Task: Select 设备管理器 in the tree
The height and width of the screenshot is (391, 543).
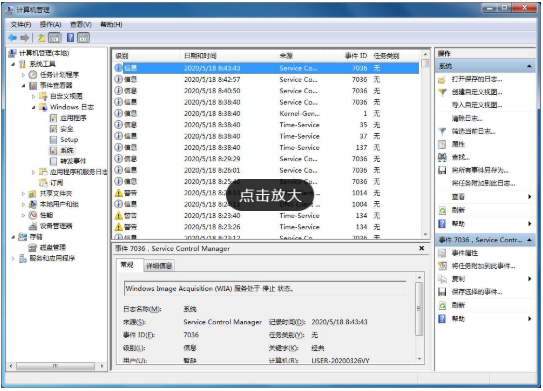Action: 56,226
